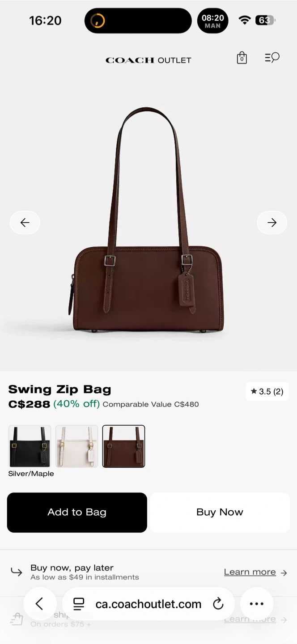The height and width of the screenshot is (644, 297).
Task: Open the 3.5 star reviews rating
Action: point(267,391)
